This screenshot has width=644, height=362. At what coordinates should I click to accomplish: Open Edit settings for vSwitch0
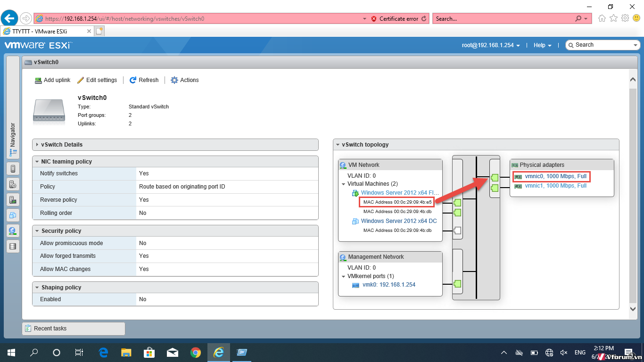[x=97, y=80]
